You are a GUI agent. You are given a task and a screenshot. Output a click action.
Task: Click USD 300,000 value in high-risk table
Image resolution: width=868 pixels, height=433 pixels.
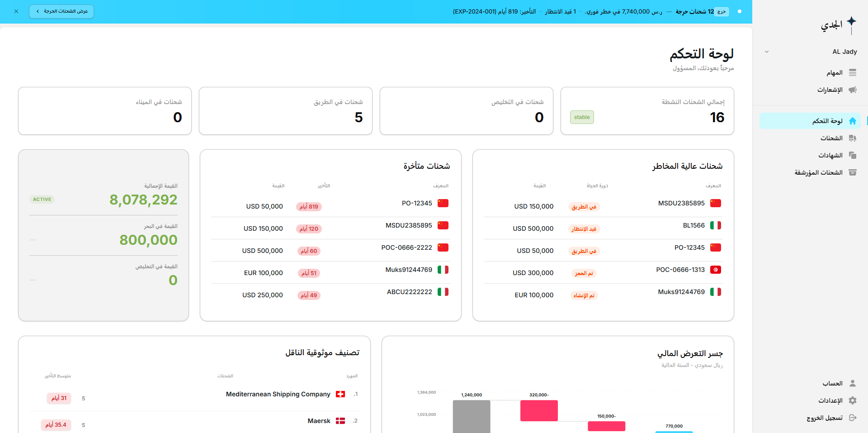[x=533, y=273]
